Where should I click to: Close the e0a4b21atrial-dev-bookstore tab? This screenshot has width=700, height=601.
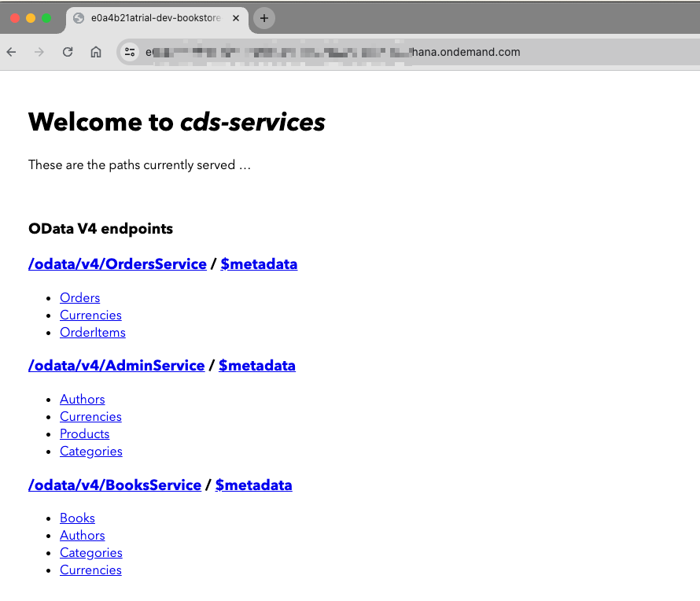(236, 18)
